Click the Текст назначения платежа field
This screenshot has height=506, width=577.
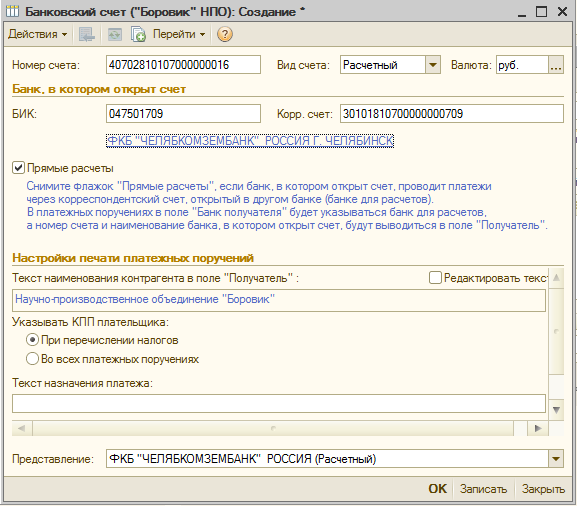pyautogui.click(x=279, y=404)
